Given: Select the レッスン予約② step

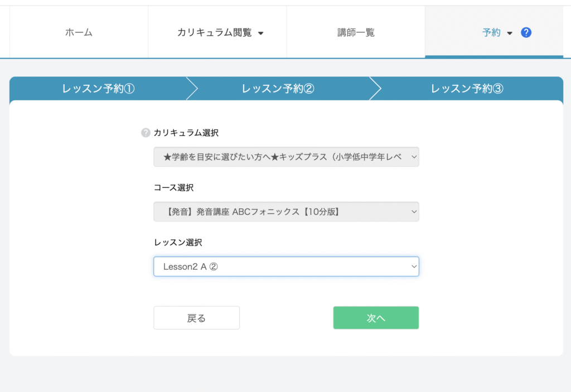Looking at the screenshot, I should pyautogui.click(x=278, y=89).
